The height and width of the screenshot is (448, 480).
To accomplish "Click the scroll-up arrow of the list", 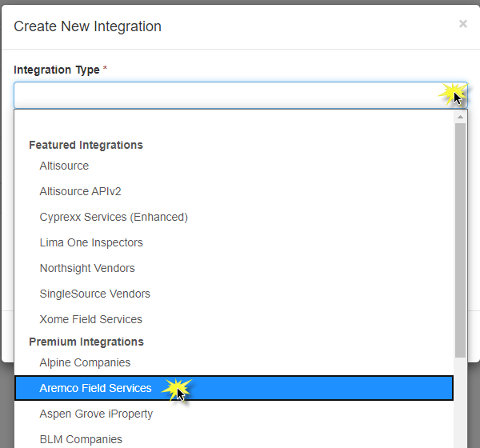I will 460,117.
